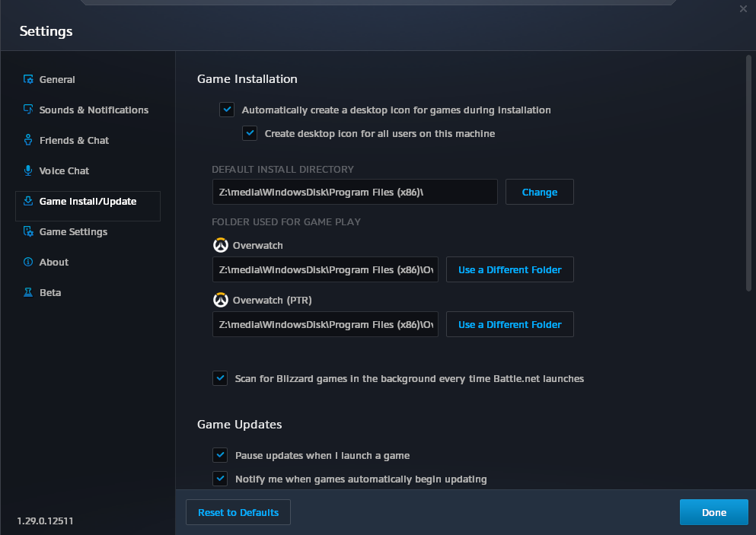Image resolution: width=756 pixels, height=535 pixels.
Task: Select the Sounds & Notifications speaker icon
Action: [28, 110]
